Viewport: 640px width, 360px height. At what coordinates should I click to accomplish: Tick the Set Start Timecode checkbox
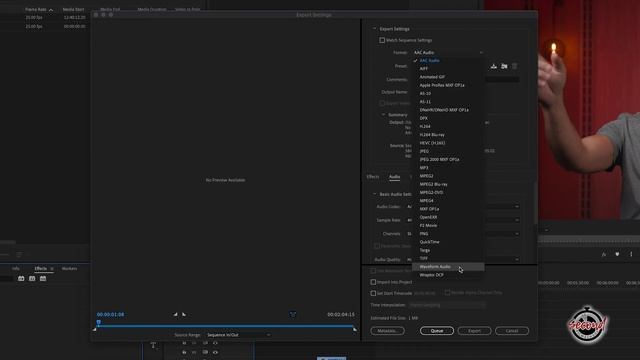[373, 293]
